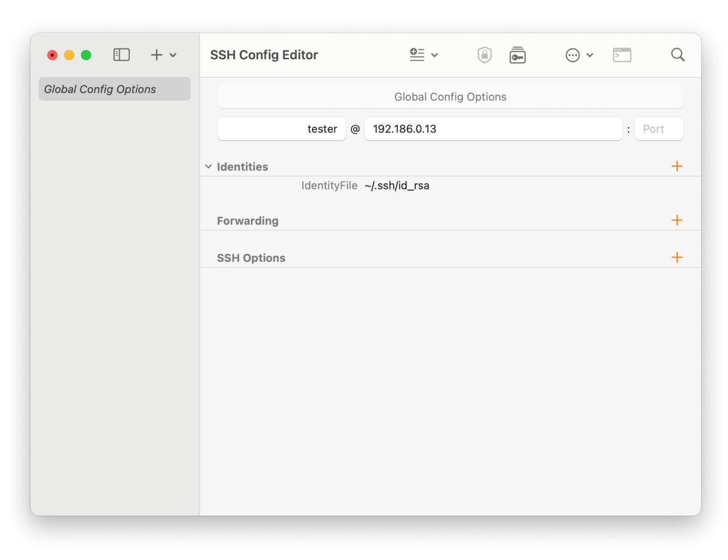Click the shield lock security icon
728x560 pixels.
(x=484, y=55)
